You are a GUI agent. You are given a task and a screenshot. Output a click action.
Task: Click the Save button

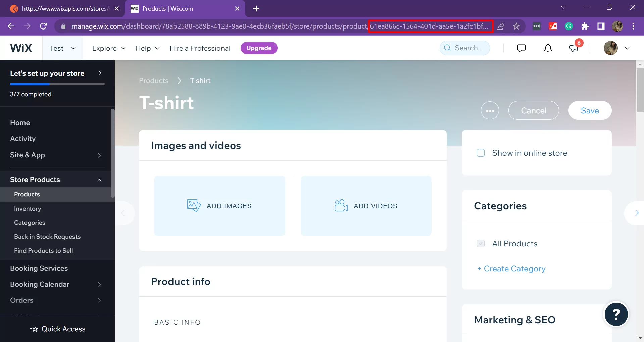[x=590, y=110]
